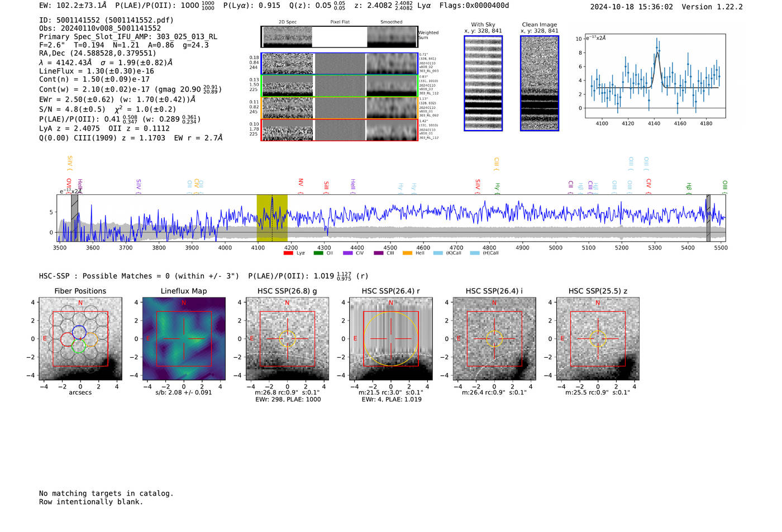This screenshot has width=782, height=532.
Task: Click the 'EWr: 298, PLAE: 1000' caption
Action: pyautogui.click(x=288, y=400)
